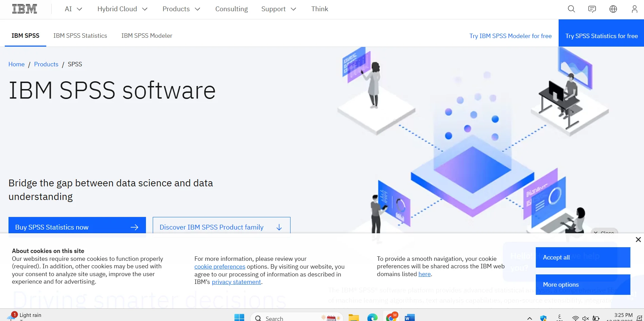Open Microsoft Word from taskbar
Screen dimensions: 644x321
click(410, 318)
